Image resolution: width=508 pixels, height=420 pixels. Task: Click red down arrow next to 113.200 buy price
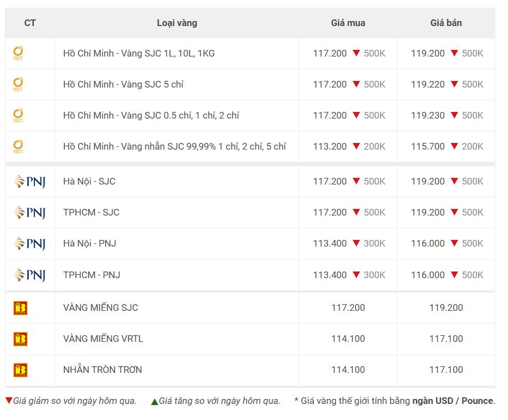point(356,146)
